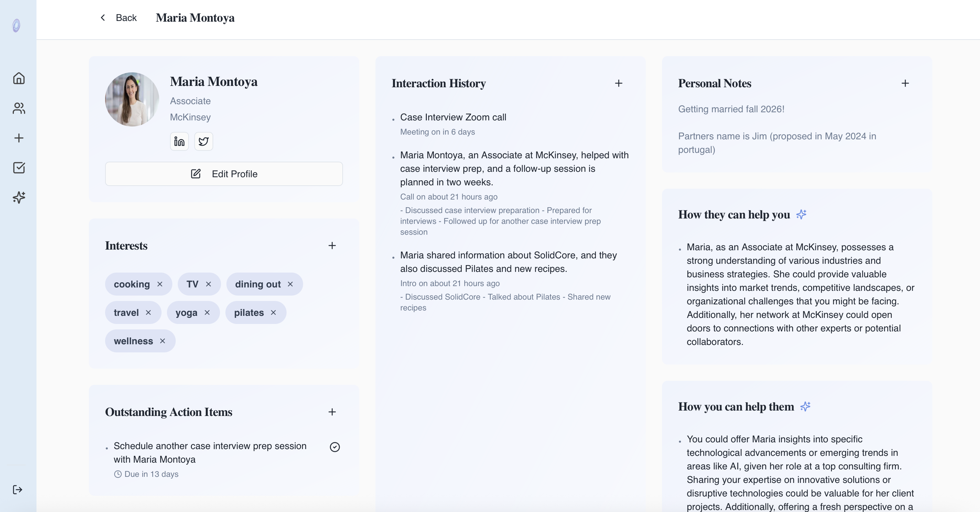Image resolution: width=980 pixels, height=512 pixels.
Task: Add an Outstanding Action Item
Action: pyautogui.click(x=332, y=412)
